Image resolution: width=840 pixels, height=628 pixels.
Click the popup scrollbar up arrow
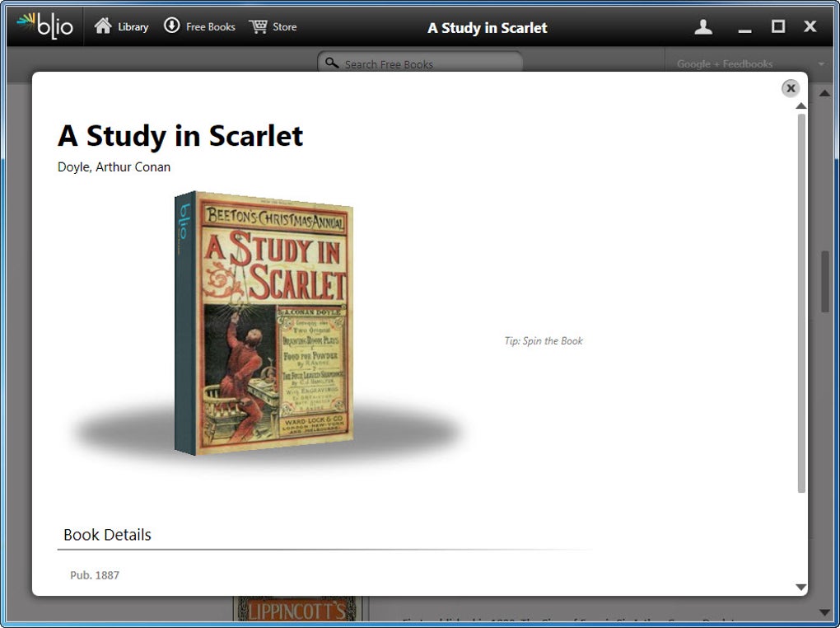[x=801, y=105]
